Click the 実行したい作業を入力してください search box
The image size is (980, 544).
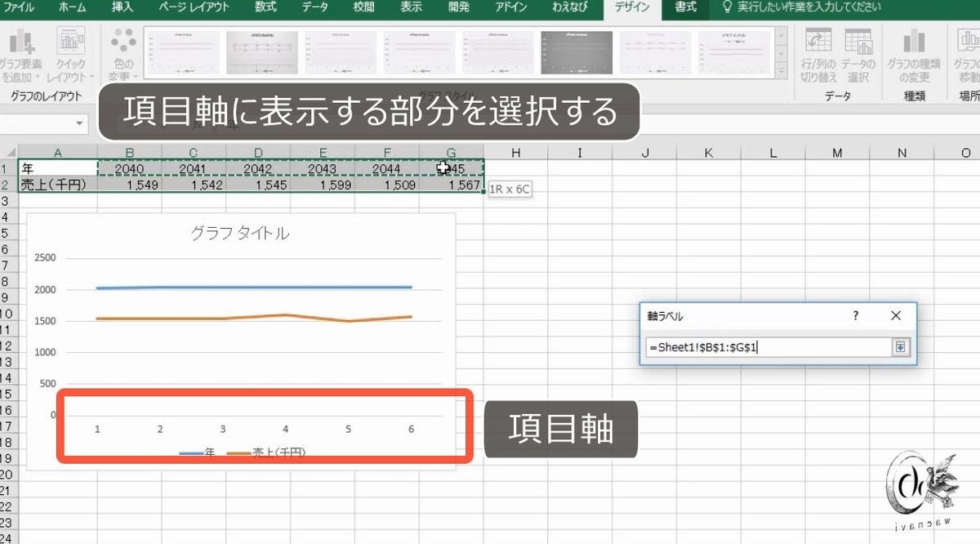click(808, 7)
